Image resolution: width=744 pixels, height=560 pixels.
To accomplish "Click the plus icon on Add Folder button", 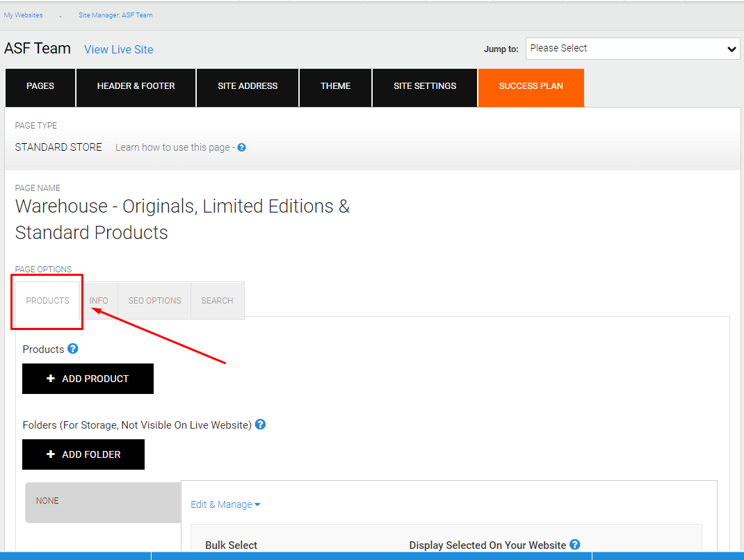I will (x=51, y=454).
